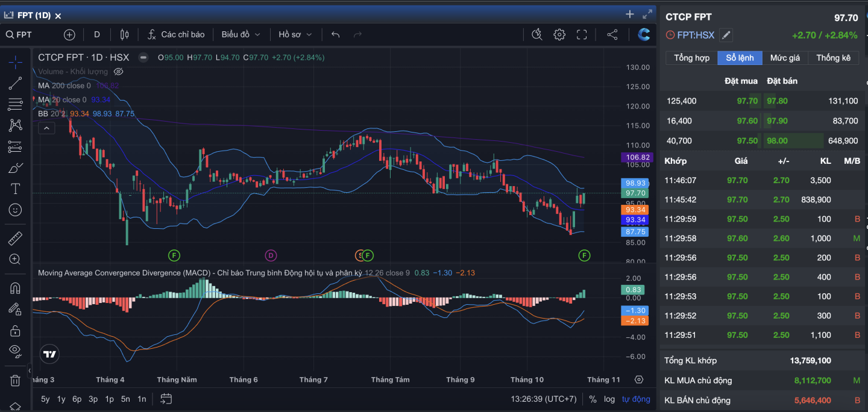868x412 pixels.
Task: Click the trash remove drawings icon
Action: click(15, 381)
